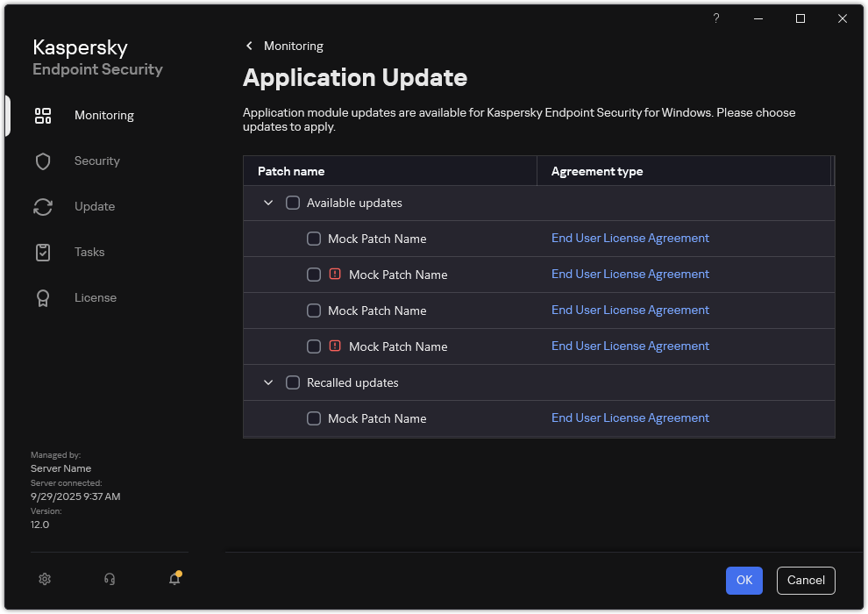868x614 pixels.
Task: Click the support headset icon
Action: 108,579
